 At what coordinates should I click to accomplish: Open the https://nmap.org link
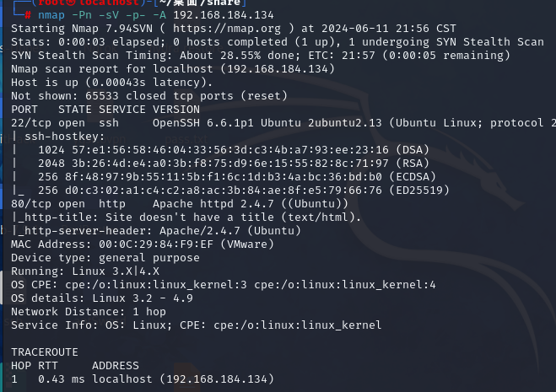(227, 29)
